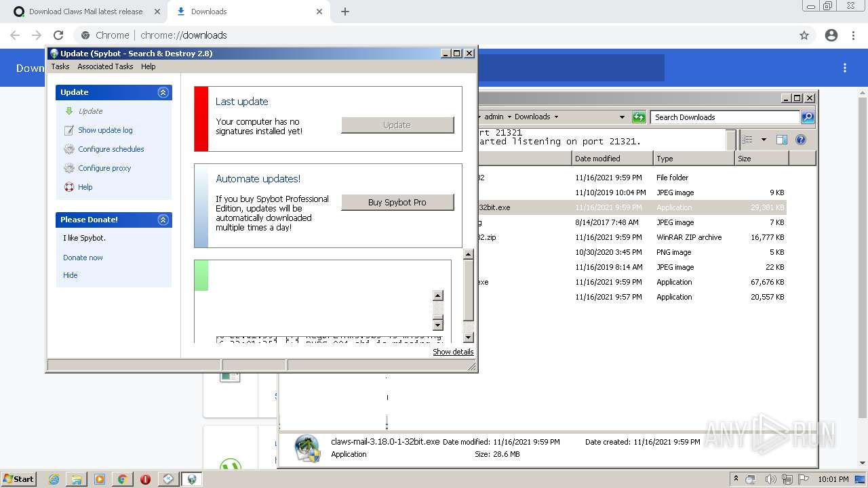The width and height of the screenshot is (868, 488).
Task: Click log box scroll up arrow
Action: (x=437, y=296)
